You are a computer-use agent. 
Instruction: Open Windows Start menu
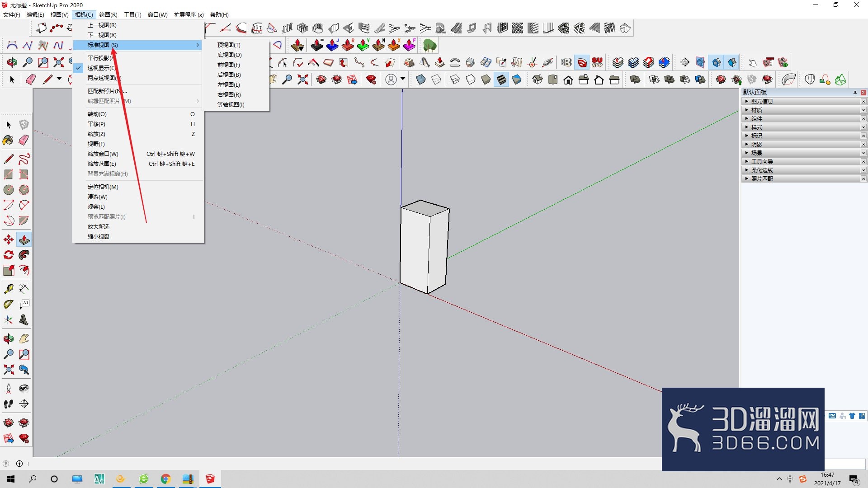(11, 479)
